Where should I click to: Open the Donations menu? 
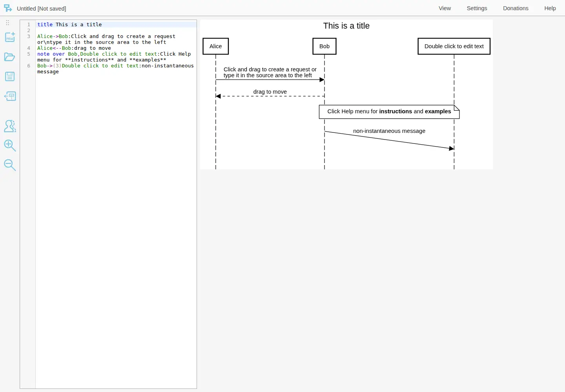pyautogui.click(x=516, y=8)
